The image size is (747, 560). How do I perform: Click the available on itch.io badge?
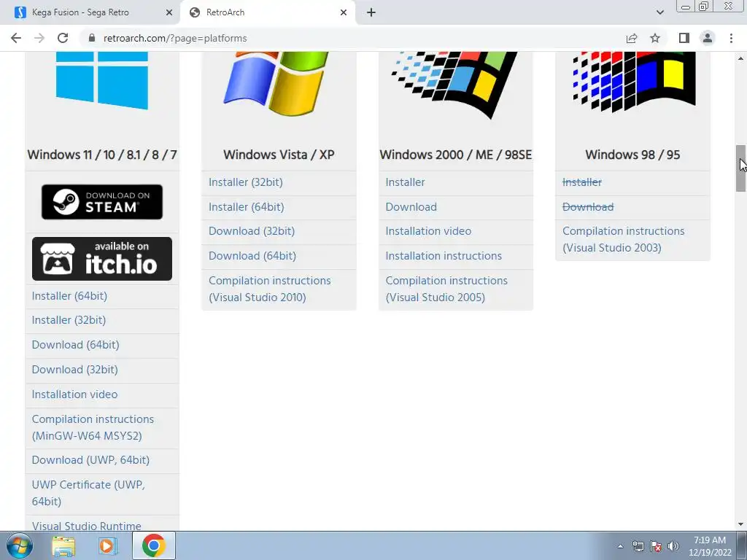(102, 259)
